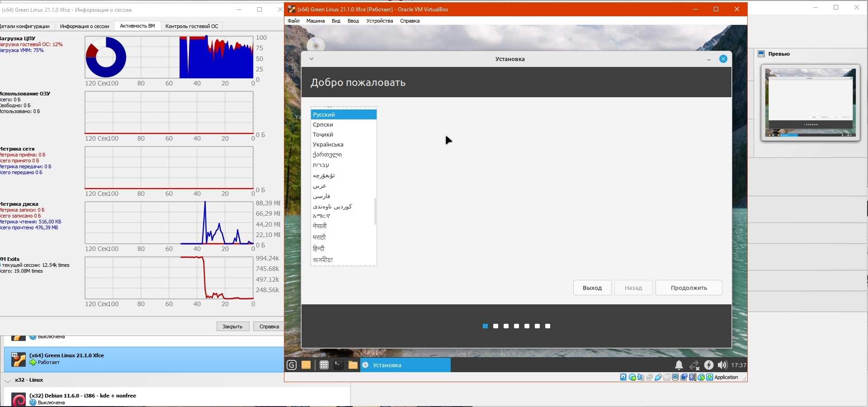Image resolution: width=868 pixels, height=407 pixels.
Task: Click the network adapter indicator in VirtualBox status bar
Action: pyautogui.click(x=649, y=377)
